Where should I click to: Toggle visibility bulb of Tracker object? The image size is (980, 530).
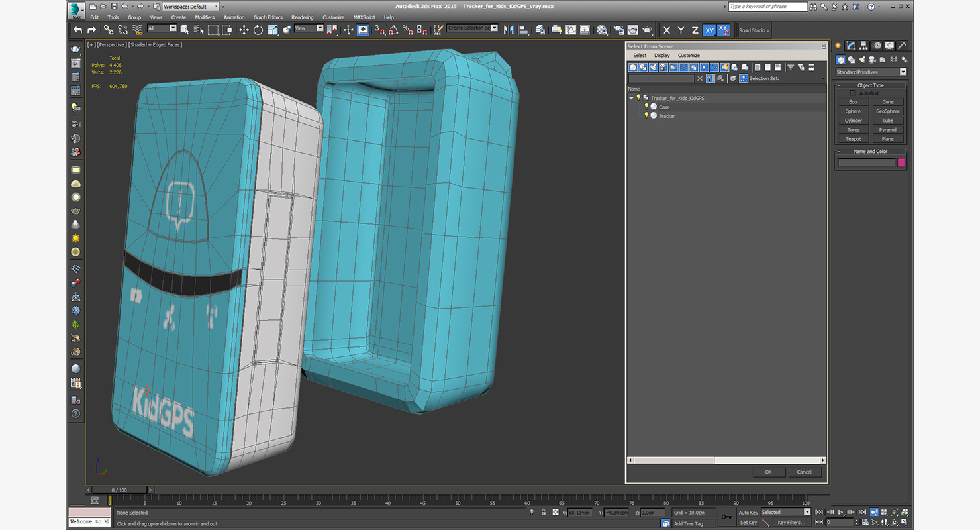coord(646,115)
